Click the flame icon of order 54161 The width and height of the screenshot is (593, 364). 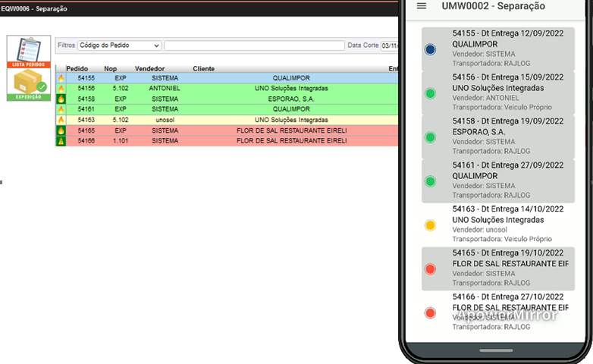(x=61, y=109)
